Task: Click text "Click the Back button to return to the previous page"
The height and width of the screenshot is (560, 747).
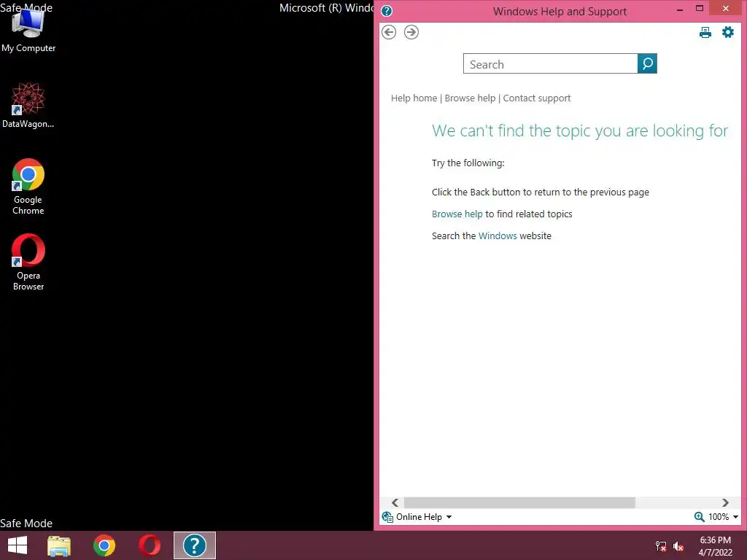Action: coord(541,192)
